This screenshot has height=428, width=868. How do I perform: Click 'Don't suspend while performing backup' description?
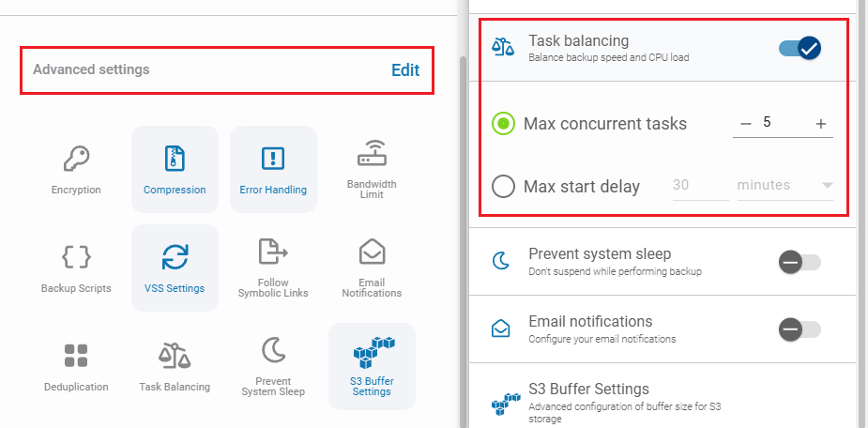pyautogui.click(x=615, y=272)
